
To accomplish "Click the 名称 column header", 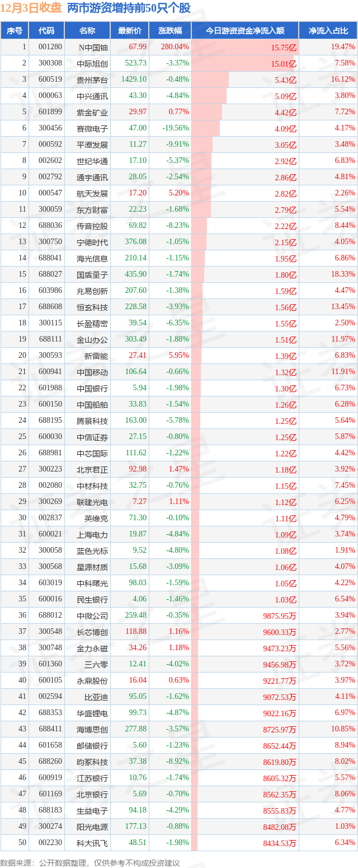I will click(87, 31).
